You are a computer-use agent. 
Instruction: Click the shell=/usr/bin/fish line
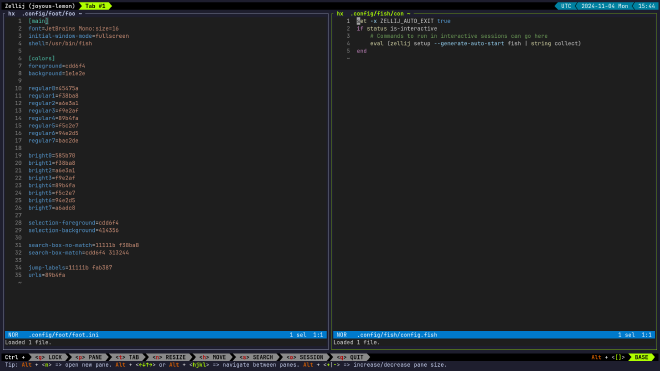[60, 43]
